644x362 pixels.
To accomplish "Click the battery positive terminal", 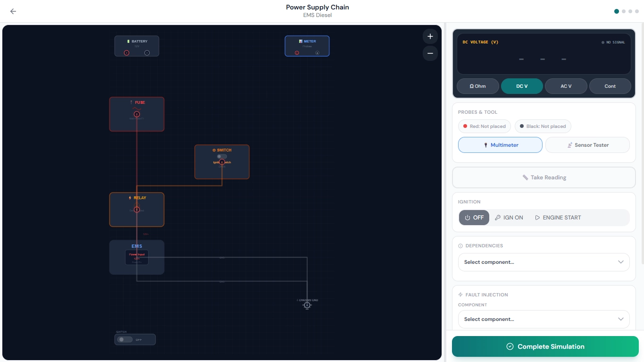I will [x=126, y=53].
